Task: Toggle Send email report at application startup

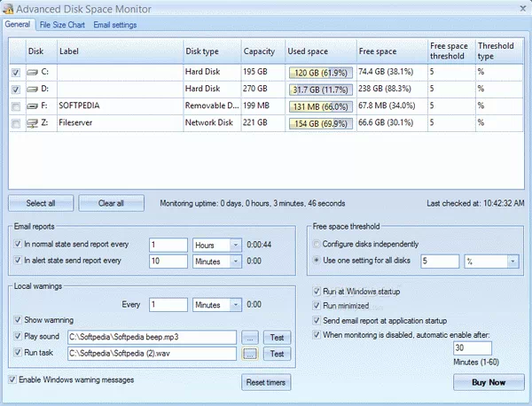Action: coord(317,321)
